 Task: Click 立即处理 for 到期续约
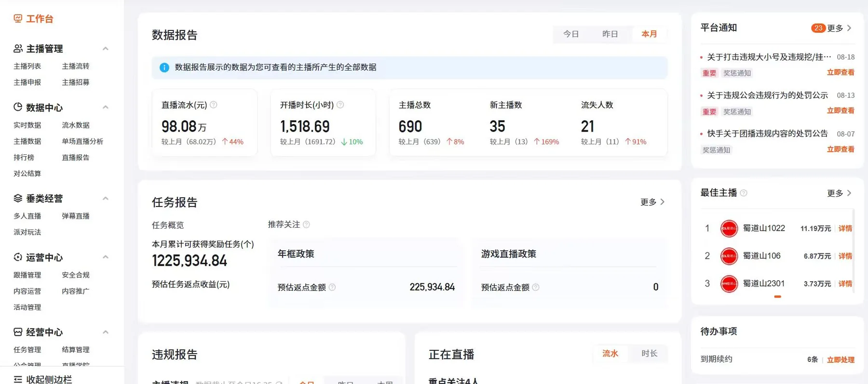click(x=841, y=360)
